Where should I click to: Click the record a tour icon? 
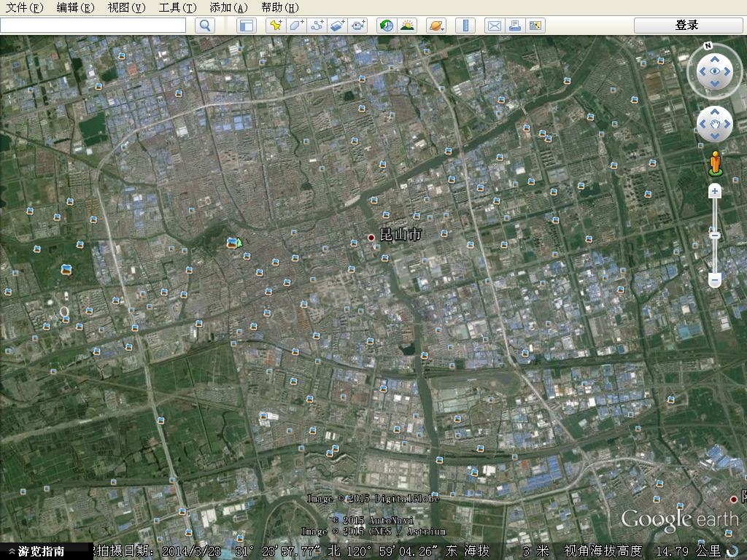(357, 26)
